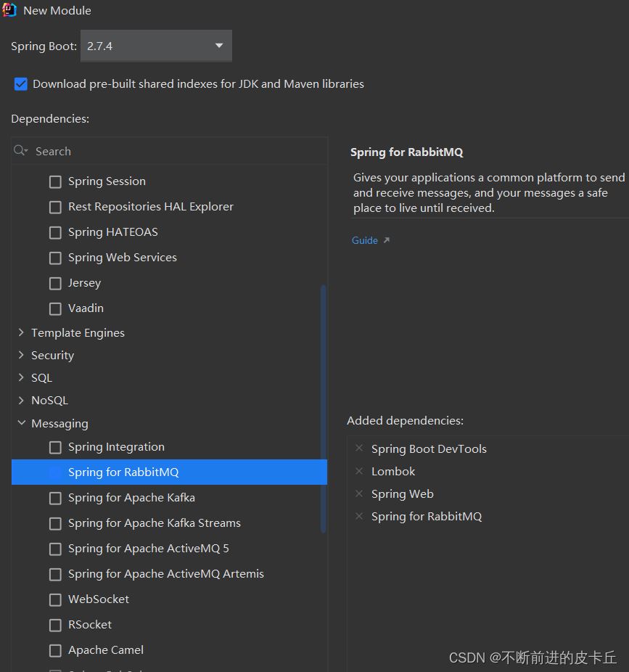Click the search magnifier icon
The image size is (629, 672).
tap(20, 151)
